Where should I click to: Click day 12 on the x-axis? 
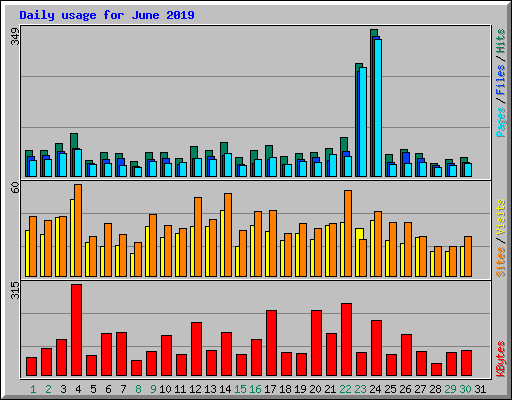coord(195,389)
